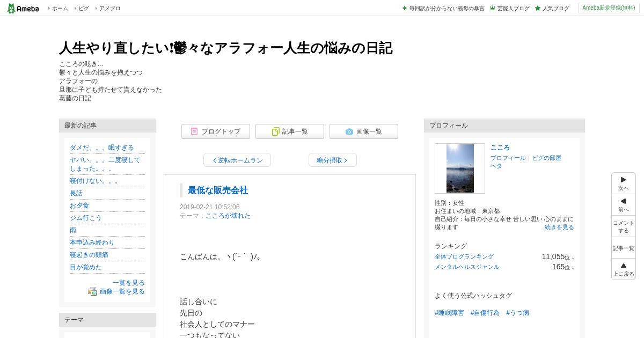Click the blog title heading
The image size is (644, 338).
(225, 48)
